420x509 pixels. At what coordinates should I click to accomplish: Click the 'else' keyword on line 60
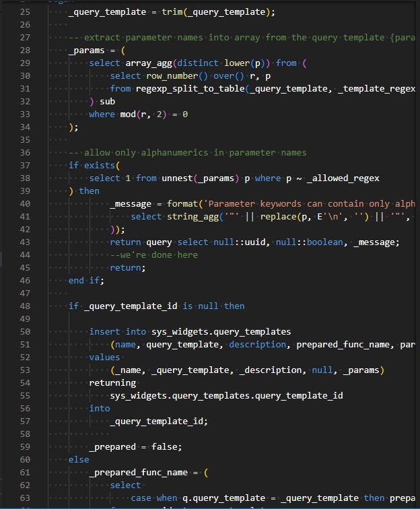79,459
